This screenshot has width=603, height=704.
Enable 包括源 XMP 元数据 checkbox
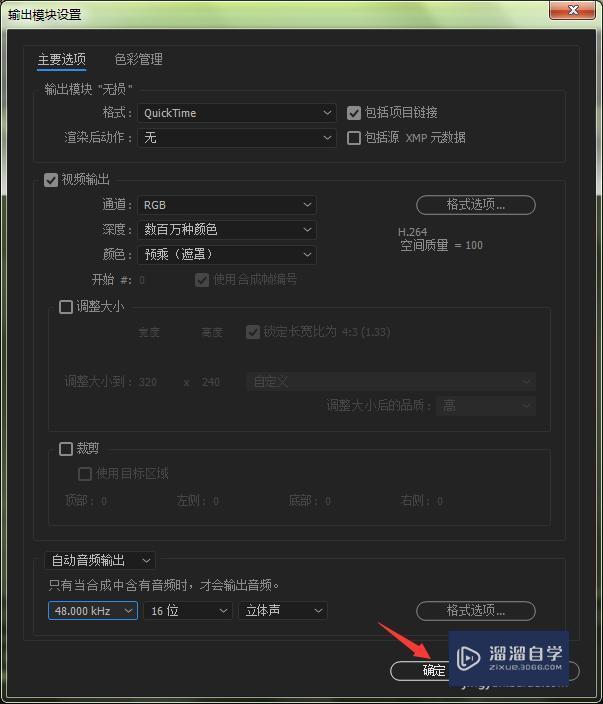click(x=354, y=138)
